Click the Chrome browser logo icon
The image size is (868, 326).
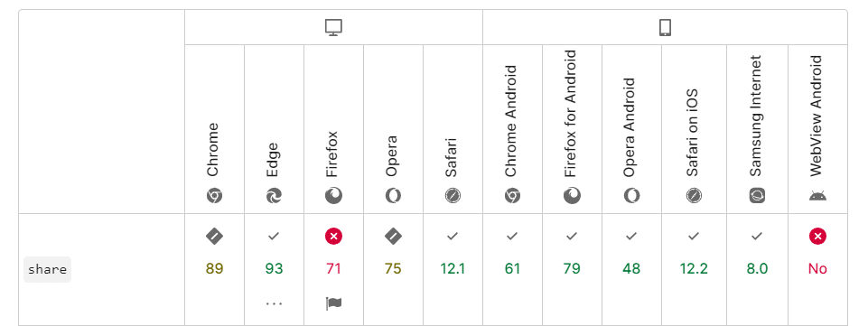[214, 195]
